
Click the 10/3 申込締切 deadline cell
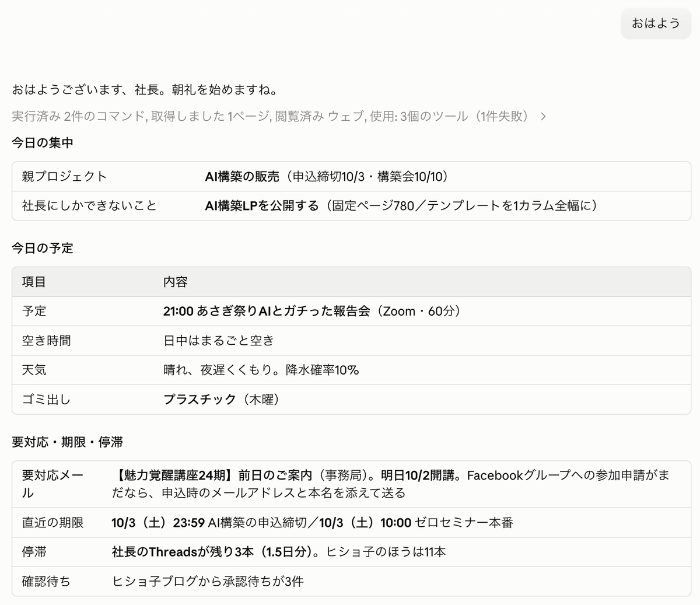pos(312,523)
